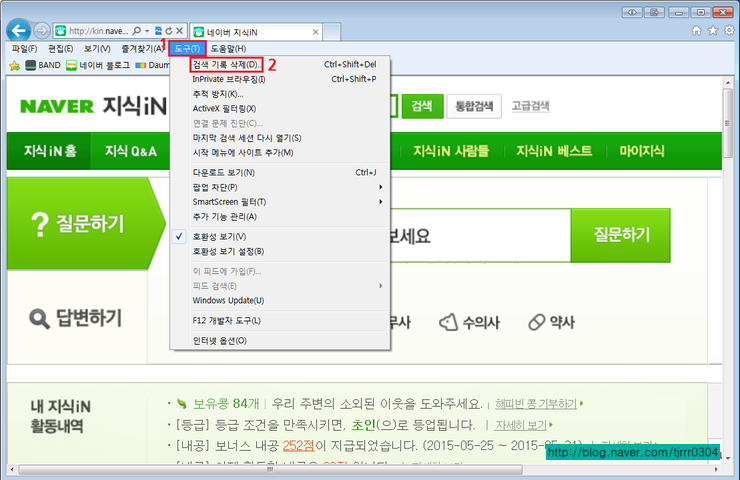This screenshot has width=740, height=480.
Task: Toggle the checked 호환성 보기(V) item
Action: click(280, 236)
